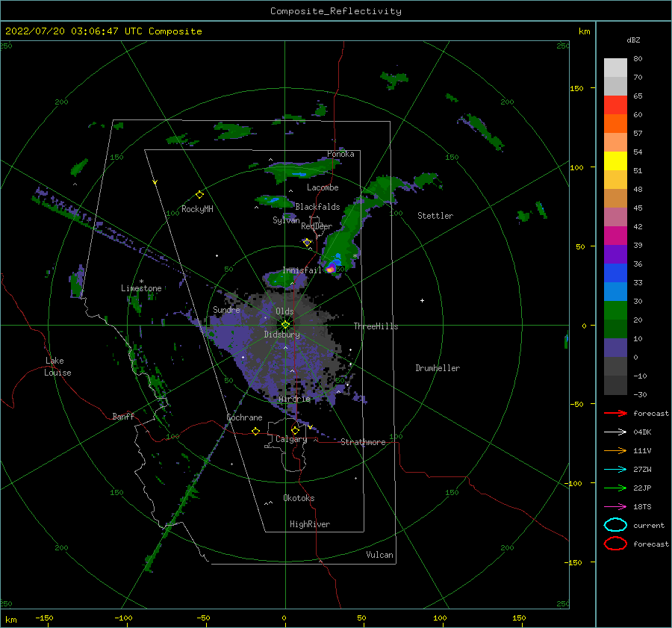
Task: Click the red forecast arrow in the legend
Action: pyautogui.click(x=615, y=413)
